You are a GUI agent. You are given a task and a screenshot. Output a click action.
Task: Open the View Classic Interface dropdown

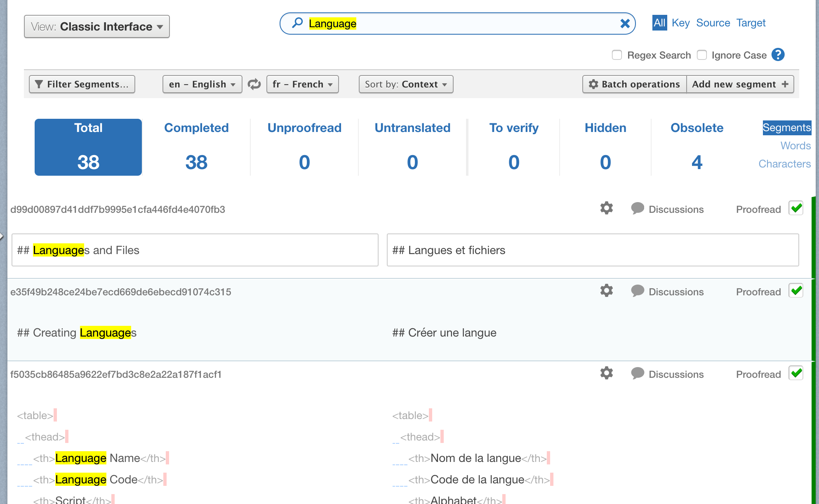click(x=97, y=26)
